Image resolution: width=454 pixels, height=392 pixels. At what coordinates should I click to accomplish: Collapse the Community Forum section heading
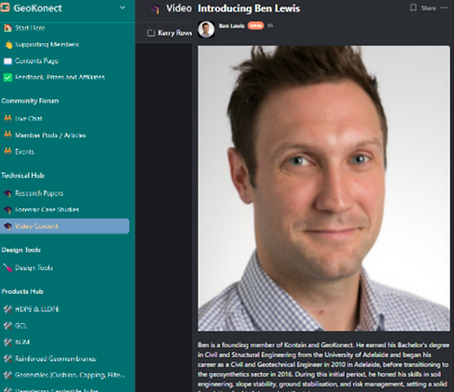(x=30, y=101)
